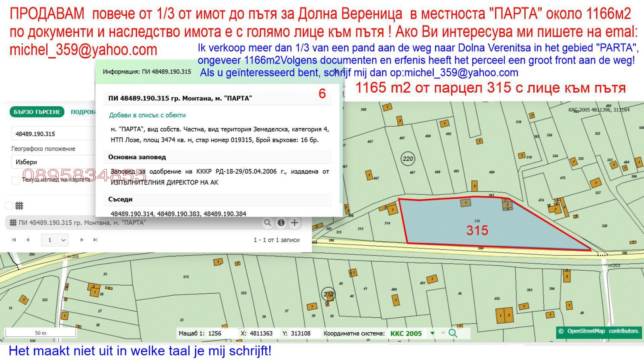Click the next-page arrow in the pagination bar
Image resolution: width=644 pixels, height=362 pixels.
[82, 240]
